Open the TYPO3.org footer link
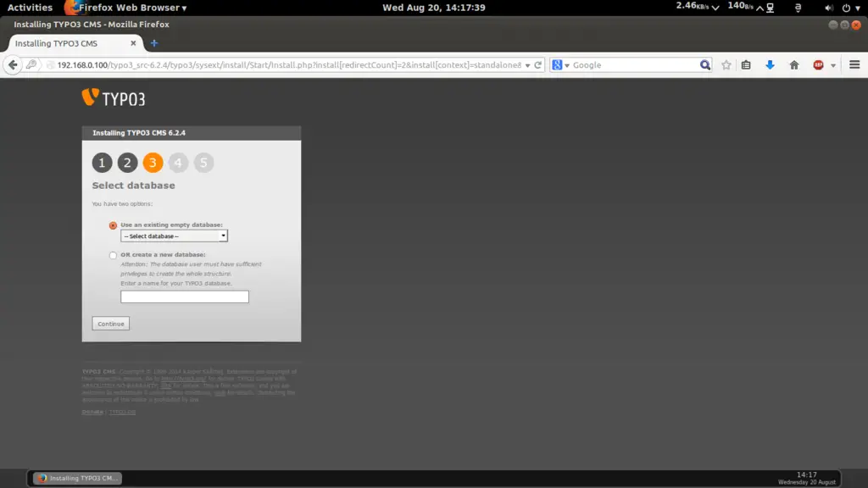868x488 pixels. pyautogui.click(x=122, y=412)
